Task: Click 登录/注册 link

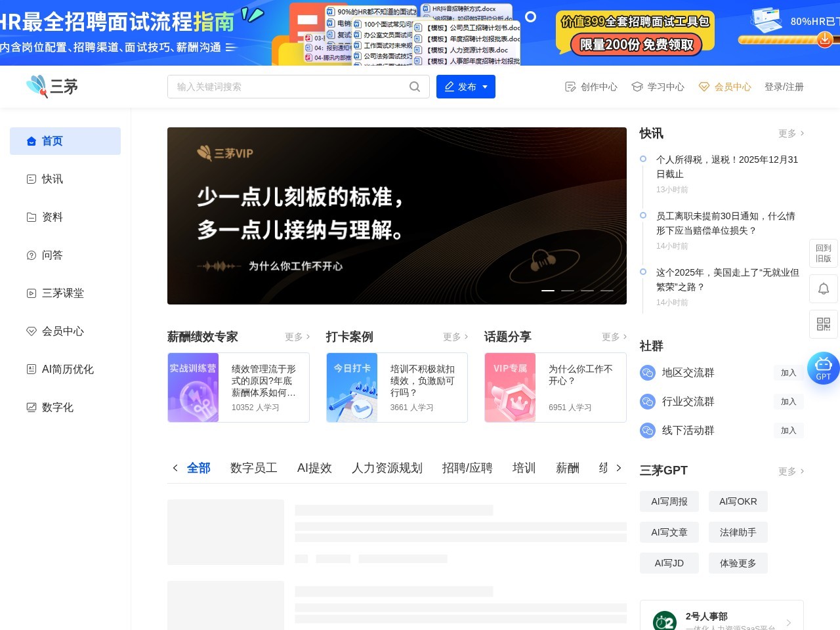Action: pos(784,86)
